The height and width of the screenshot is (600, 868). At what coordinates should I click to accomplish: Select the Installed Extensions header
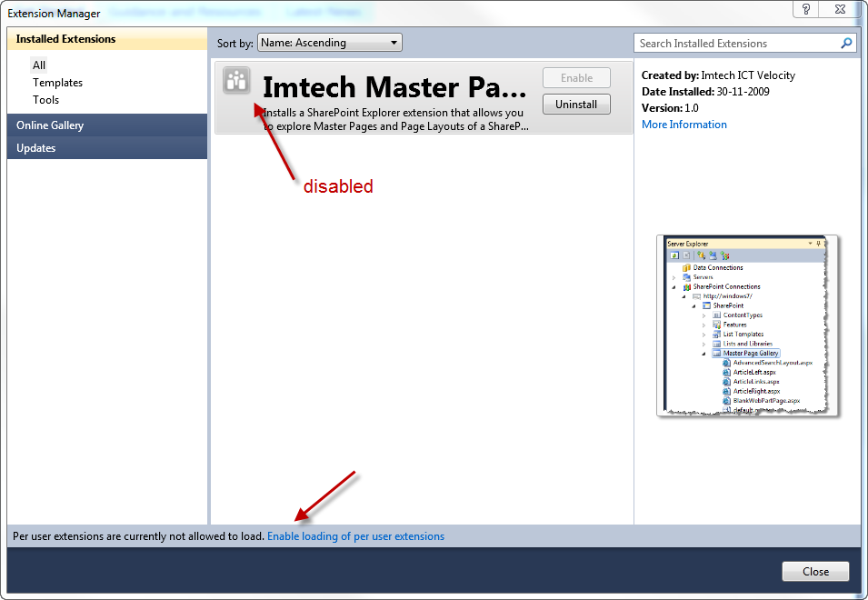(107, 39)
